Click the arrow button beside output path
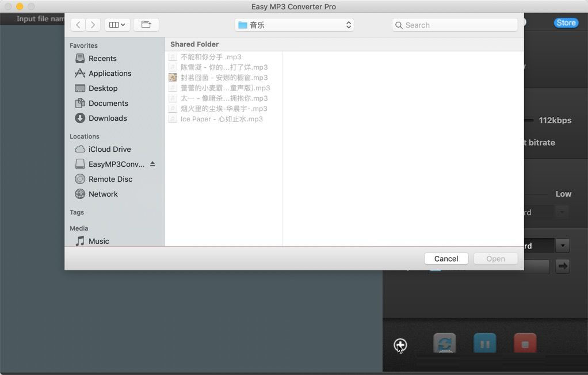 [x=563, y=266]
